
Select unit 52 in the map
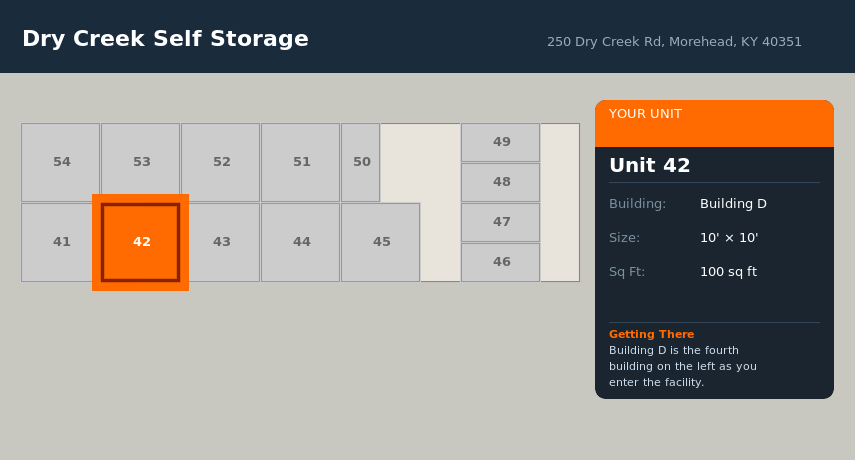coord(221,162)
